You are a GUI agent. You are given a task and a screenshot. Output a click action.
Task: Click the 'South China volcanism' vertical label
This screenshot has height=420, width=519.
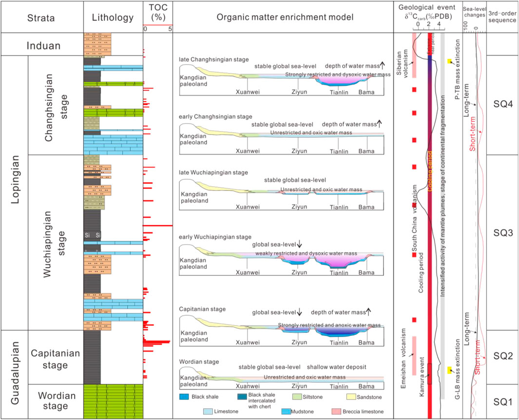tap(414, 218)
